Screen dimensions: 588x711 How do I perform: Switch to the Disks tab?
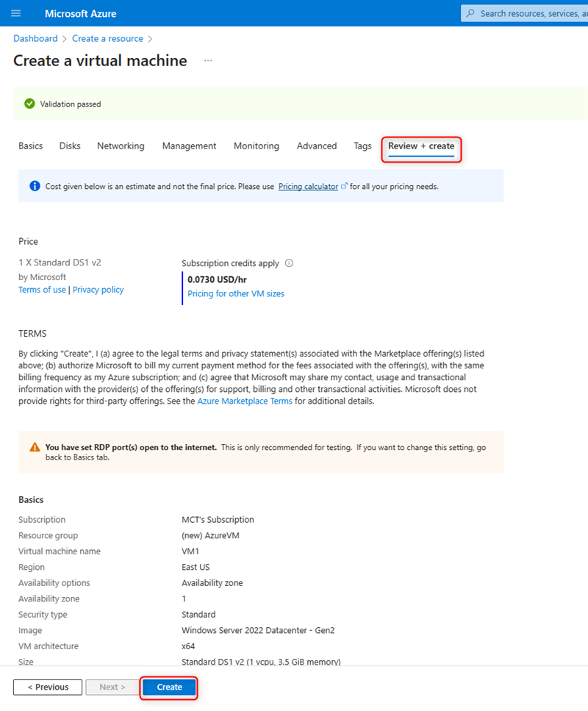70,146
